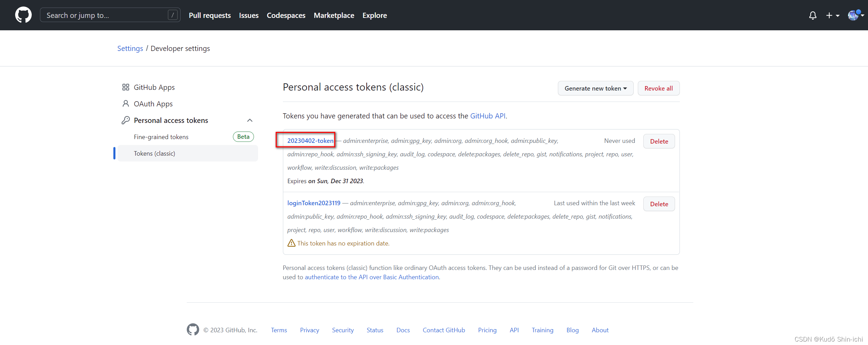Open the Issues page
Screen dimensions: 868x345
pos(249,15)
